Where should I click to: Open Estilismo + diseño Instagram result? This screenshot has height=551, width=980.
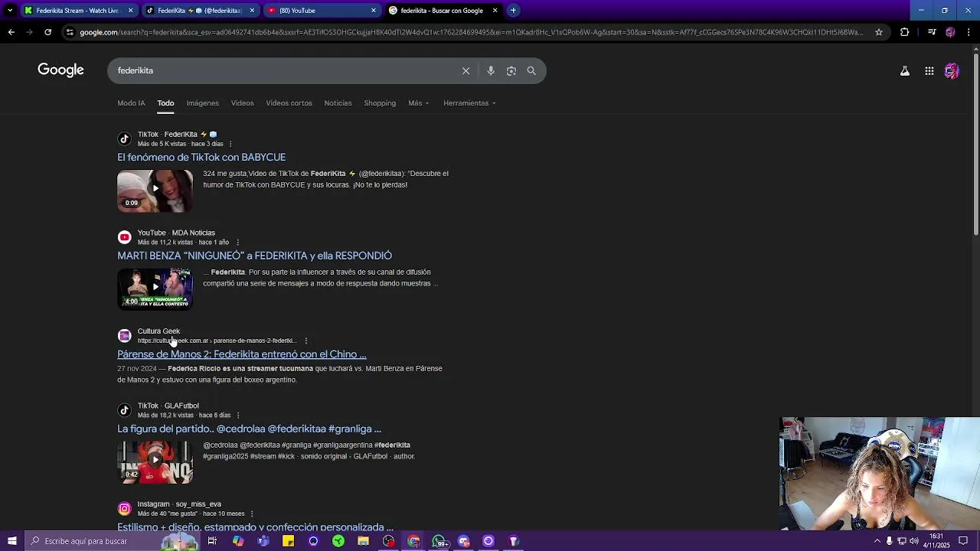pyautogui.click(x=255, y=527)
